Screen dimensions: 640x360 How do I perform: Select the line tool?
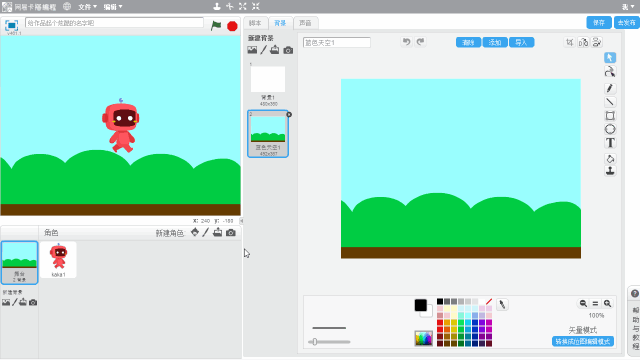click(x=610, y=102)
